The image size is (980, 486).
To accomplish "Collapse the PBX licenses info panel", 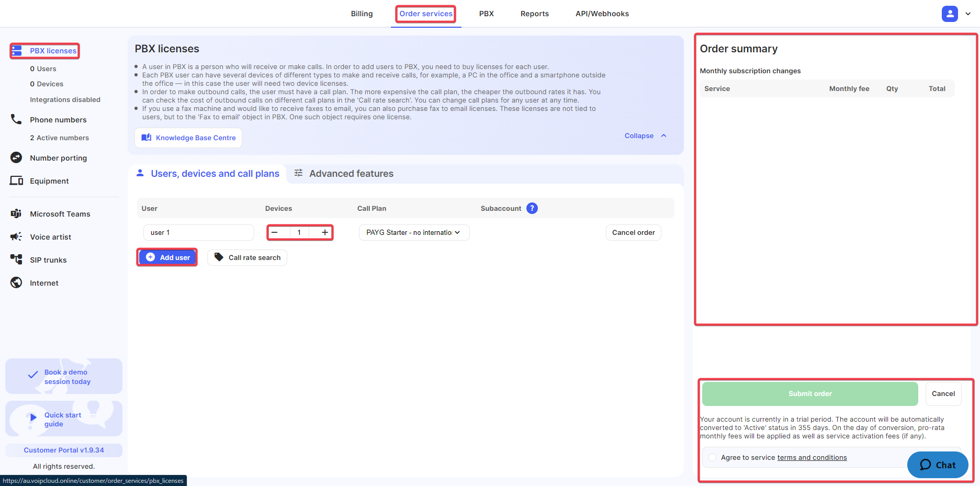I will 645,135.
